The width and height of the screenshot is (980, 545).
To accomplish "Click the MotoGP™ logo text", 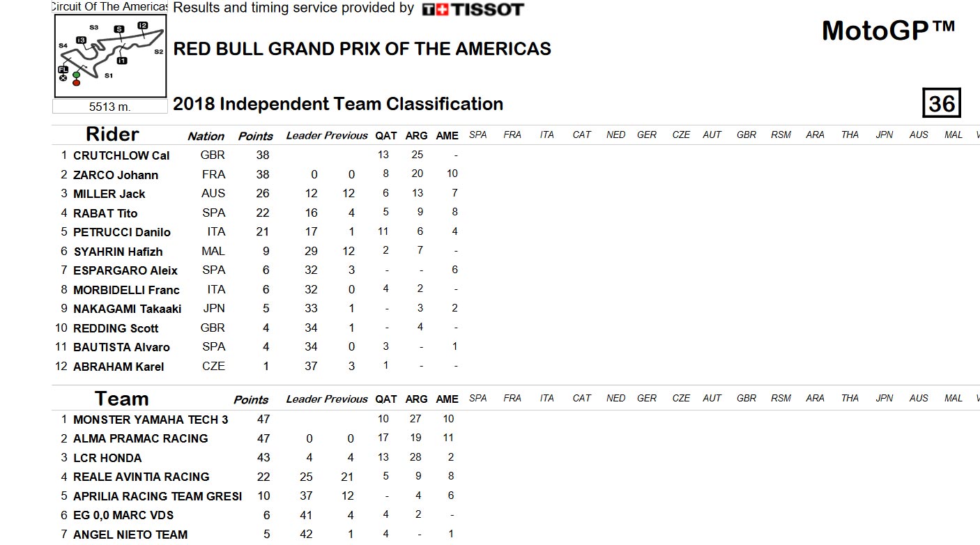I will point(888,31).
